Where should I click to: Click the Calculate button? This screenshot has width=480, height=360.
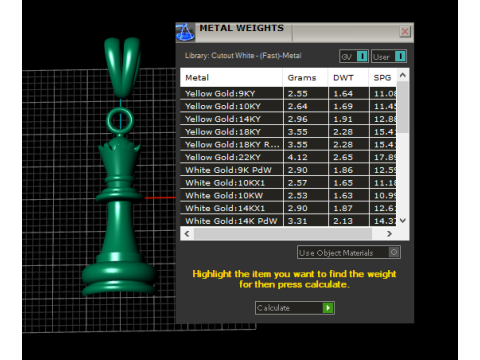[x=295, y=308]
